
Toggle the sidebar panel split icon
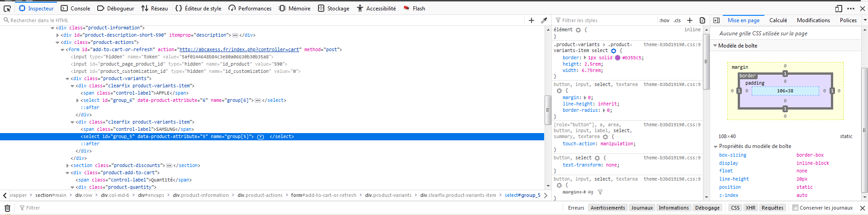click(x=716, y=20)
